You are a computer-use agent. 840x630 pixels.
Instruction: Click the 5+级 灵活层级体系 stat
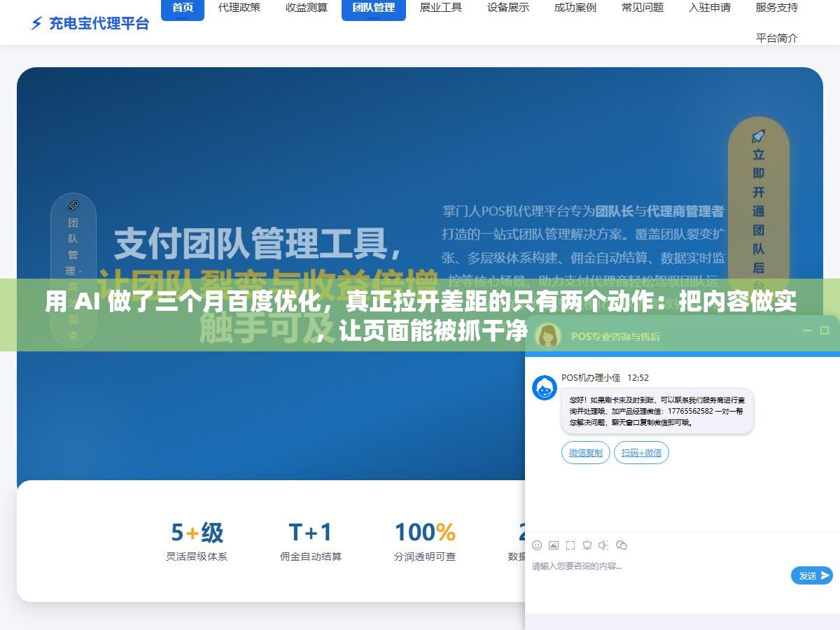click(x=197, y=541)
